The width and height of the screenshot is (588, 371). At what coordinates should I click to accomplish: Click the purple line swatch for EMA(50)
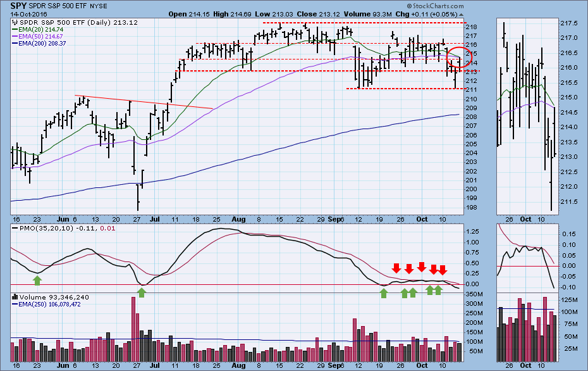click(x=15, y=37)
